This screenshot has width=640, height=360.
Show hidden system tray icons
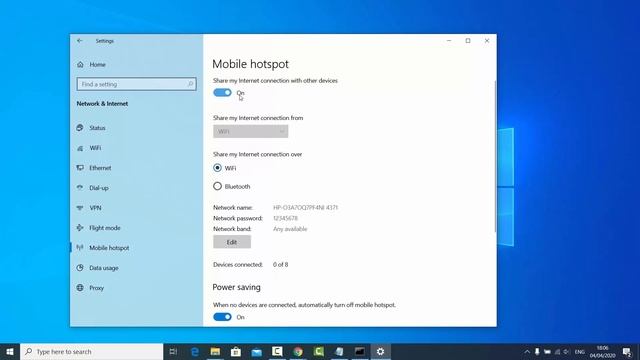pos(527,351)
